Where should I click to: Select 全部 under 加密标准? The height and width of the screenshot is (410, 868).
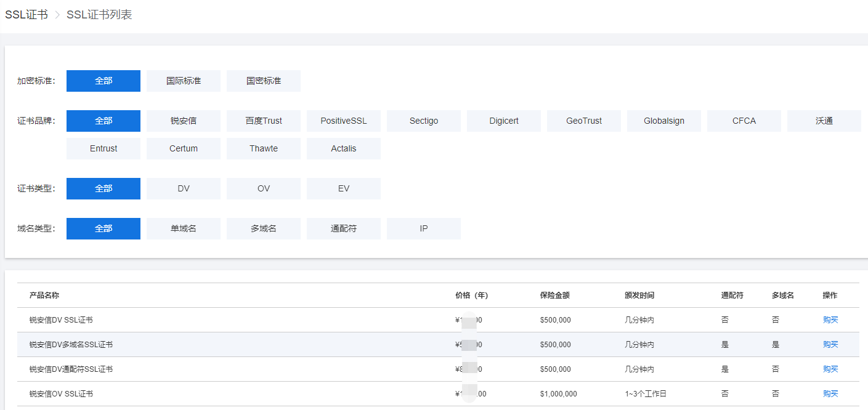pos(103,81)
